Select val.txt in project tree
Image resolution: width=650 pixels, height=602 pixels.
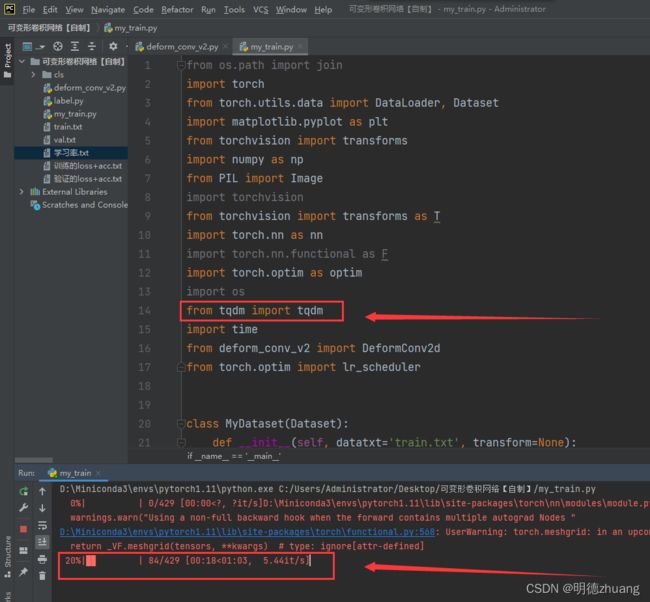coord(60,140)
